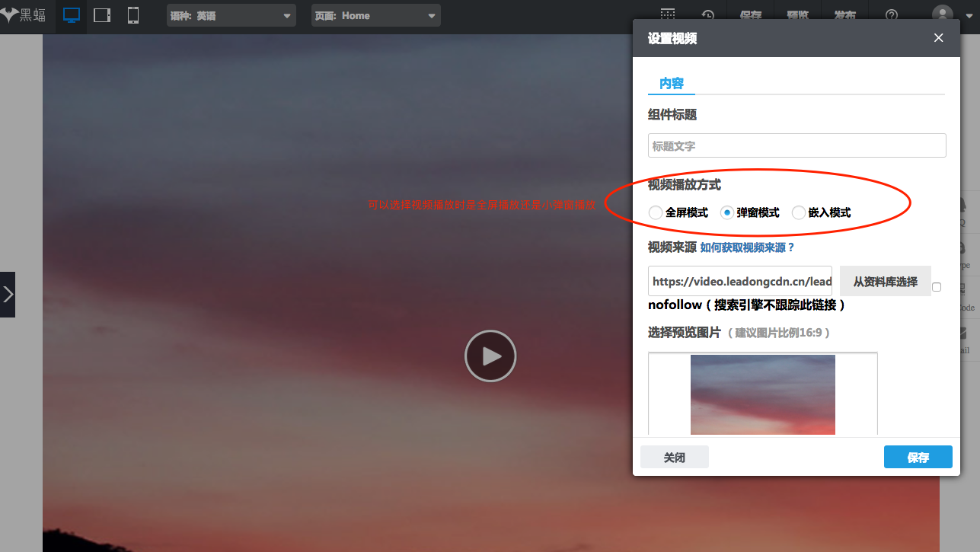Switch to tablet preview mode
The width and height of the screenshot is (980, 552).
click(x=102, y=14)
